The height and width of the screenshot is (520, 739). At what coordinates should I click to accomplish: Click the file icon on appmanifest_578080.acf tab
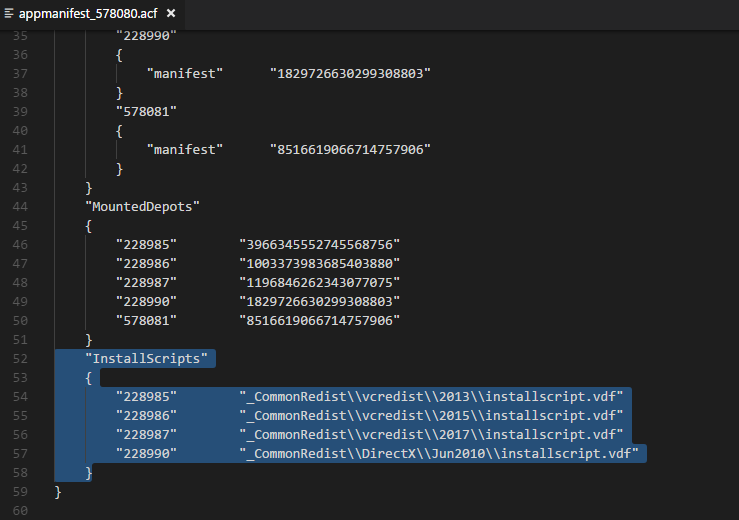[9, 14]
